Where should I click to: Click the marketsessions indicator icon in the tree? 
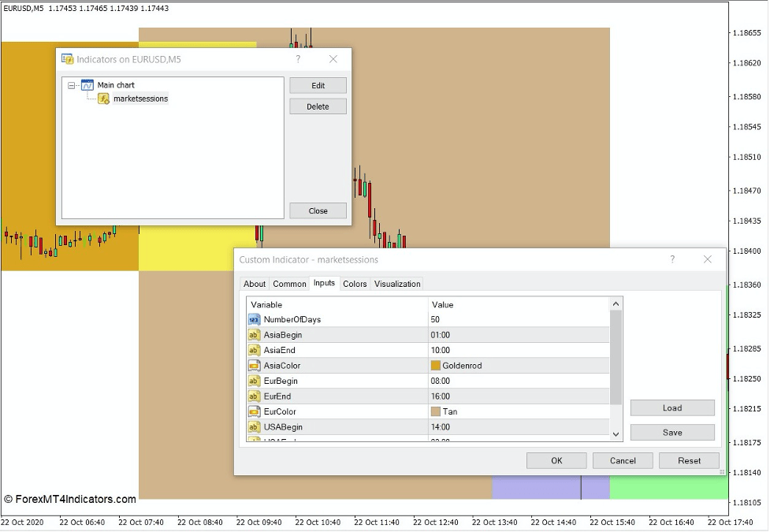coord(102,99)
